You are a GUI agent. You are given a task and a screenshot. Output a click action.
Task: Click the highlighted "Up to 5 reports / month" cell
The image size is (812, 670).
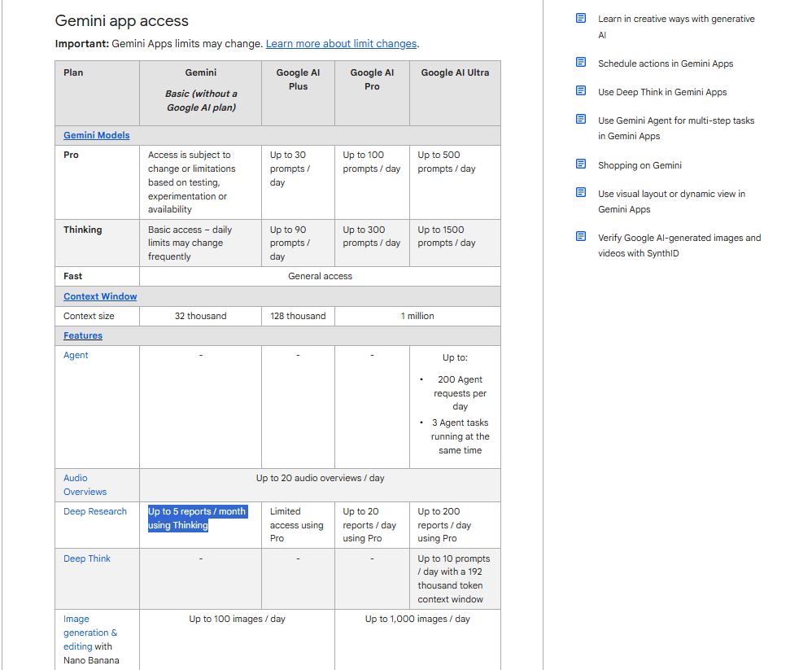tap(197, 518)
